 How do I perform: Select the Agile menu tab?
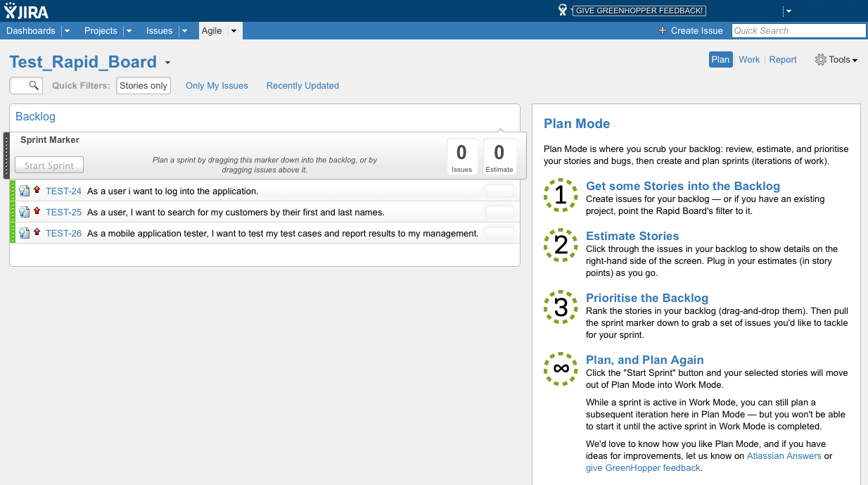[212, 30]
